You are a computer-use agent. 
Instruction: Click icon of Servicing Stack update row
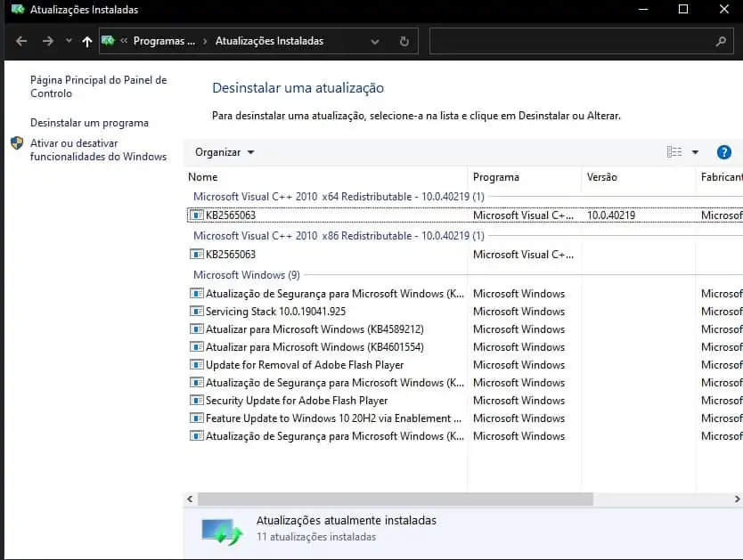click(x=197, y=312)
